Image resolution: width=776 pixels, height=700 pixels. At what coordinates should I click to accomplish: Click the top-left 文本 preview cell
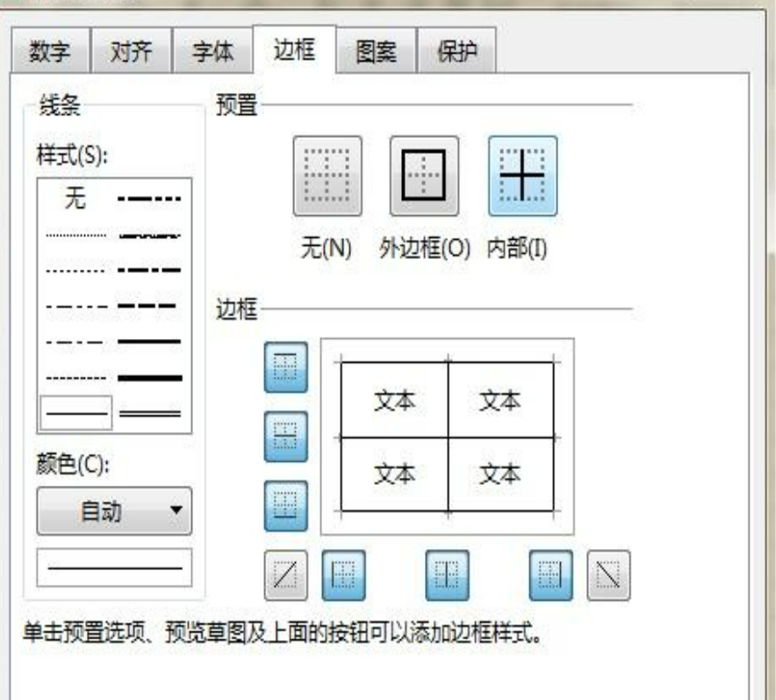tap(394, 401)
